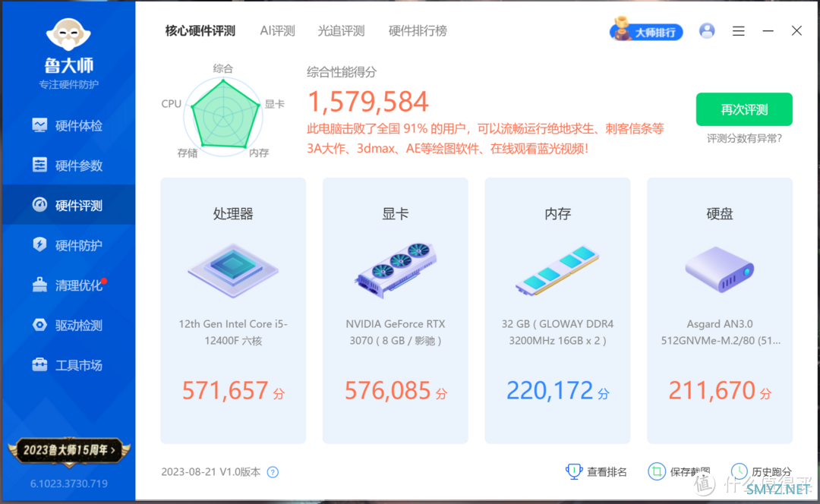Click version number 6.1023.3730.719
This screenshot has height=504, width=820.
click(69, 484)
